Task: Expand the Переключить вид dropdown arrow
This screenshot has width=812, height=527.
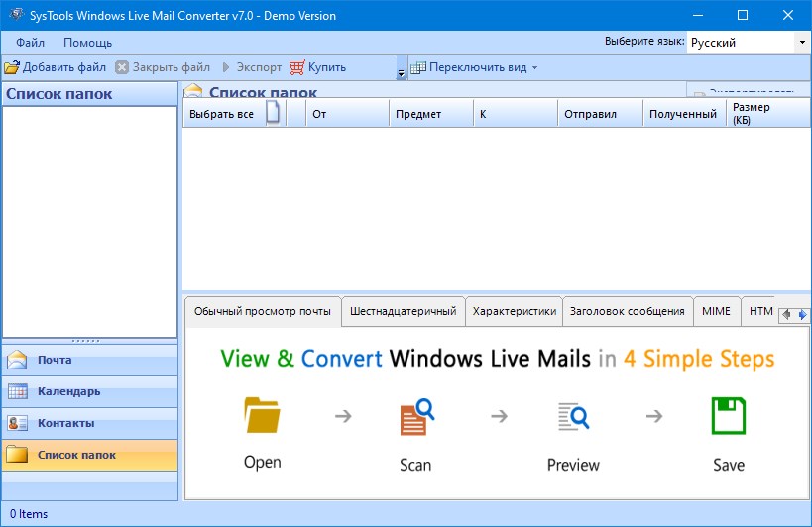Action: 535,67
